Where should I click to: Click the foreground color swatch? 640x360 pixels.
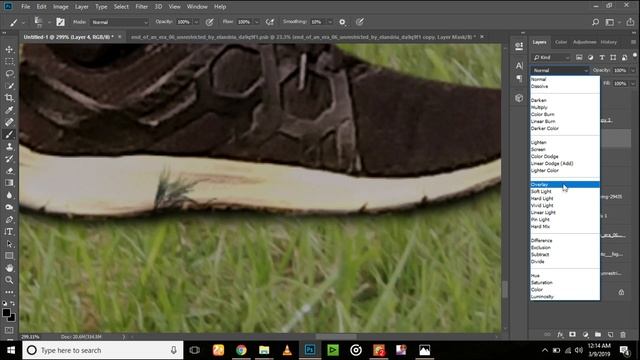pyautogui.click(x=6, y=313)
